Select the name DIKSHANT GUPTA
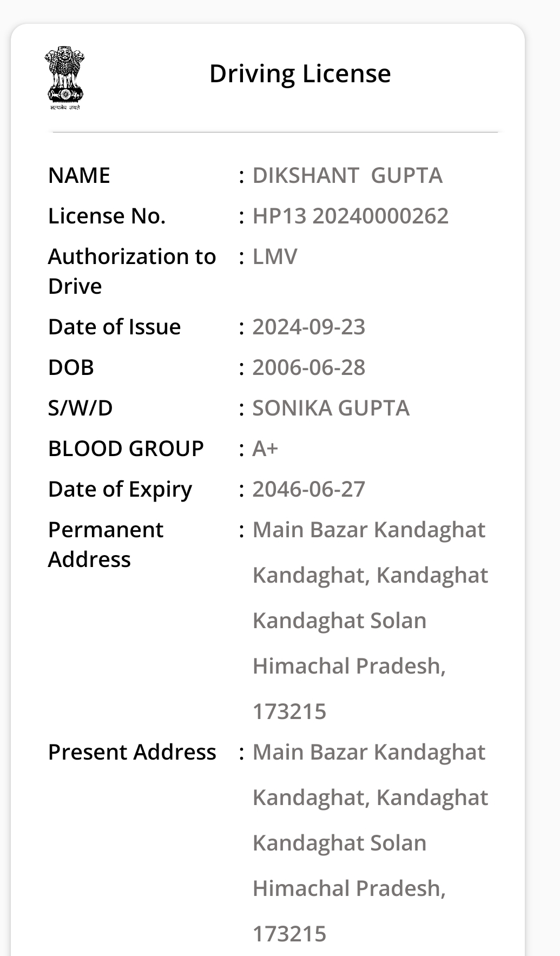The image size is (560, 956). (347, 175)
